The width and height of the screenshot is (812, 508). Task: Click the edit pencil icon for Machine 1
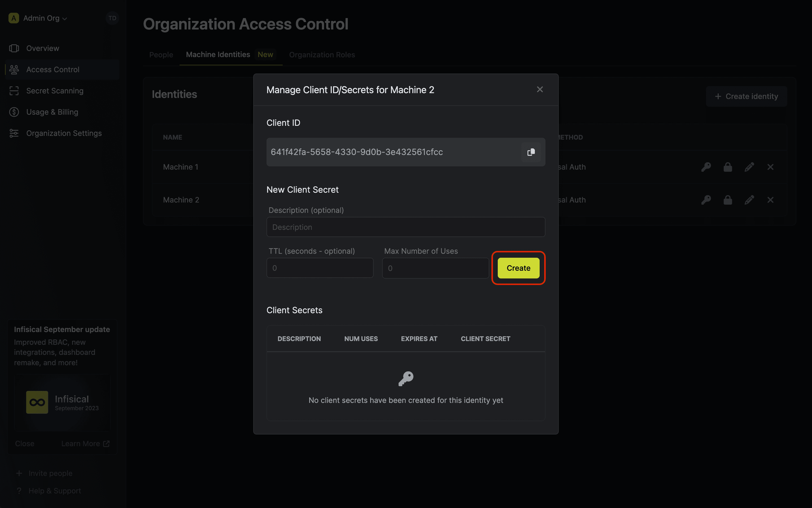click(749, 167)
